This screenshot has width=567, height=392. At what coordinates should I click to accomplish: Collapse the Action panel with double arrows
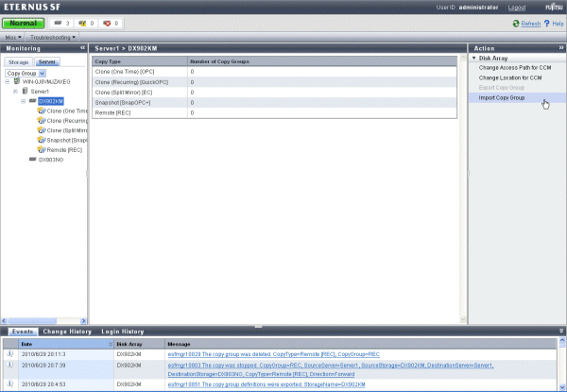point(561,47)
